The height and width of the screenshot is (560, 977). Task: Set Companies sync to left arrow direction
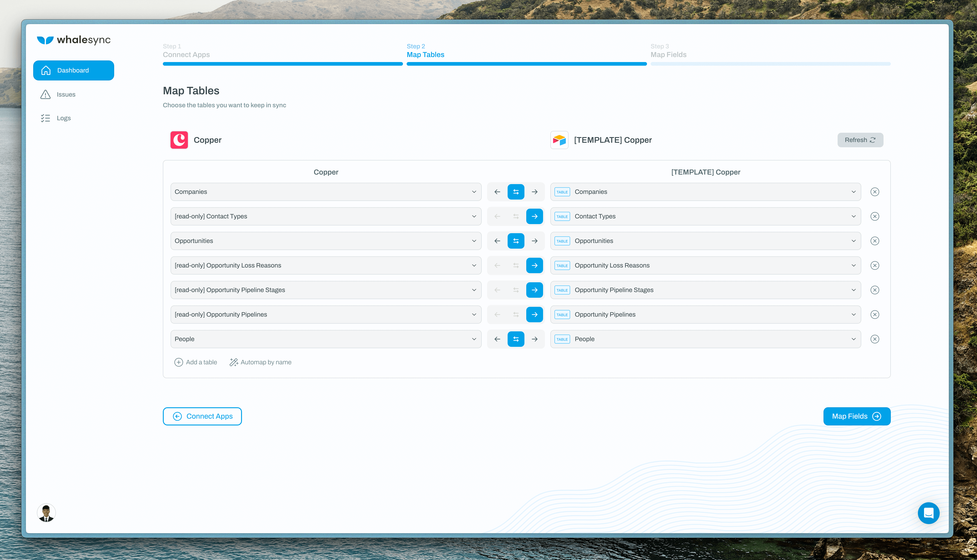[x=497, y=192]
